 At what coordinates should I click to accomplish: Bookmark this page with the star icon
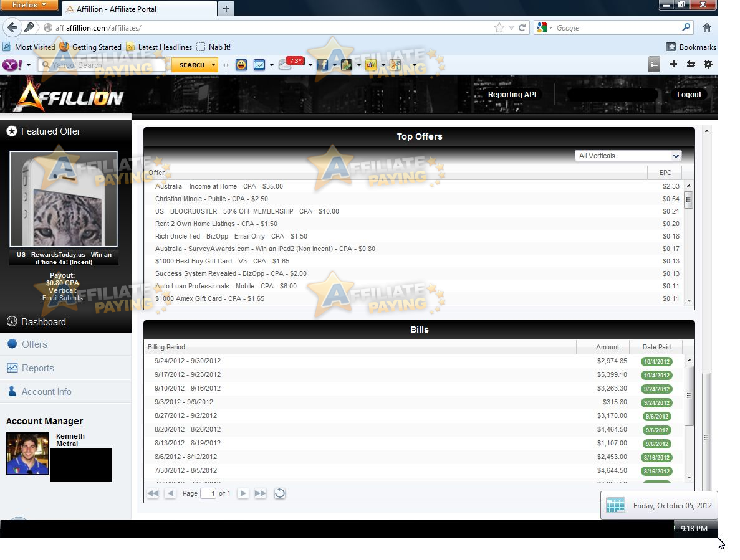click(x=499, y=28)
